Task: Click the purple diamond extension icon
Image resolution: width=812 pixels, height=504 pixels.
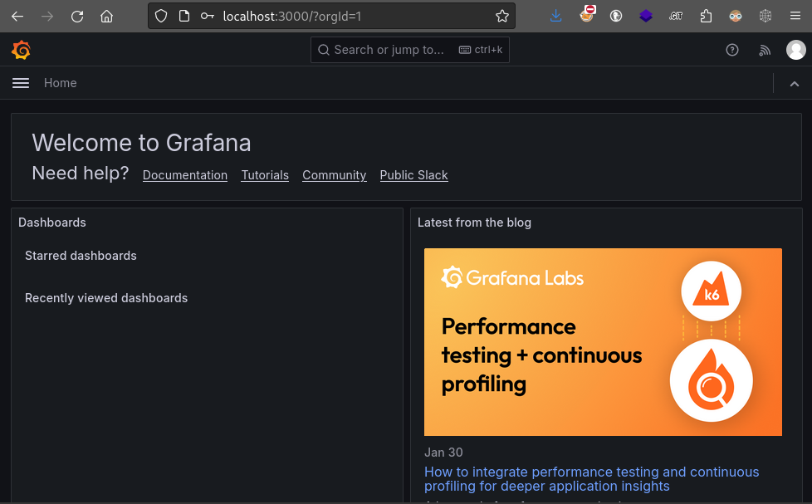Action: point(646,16)
